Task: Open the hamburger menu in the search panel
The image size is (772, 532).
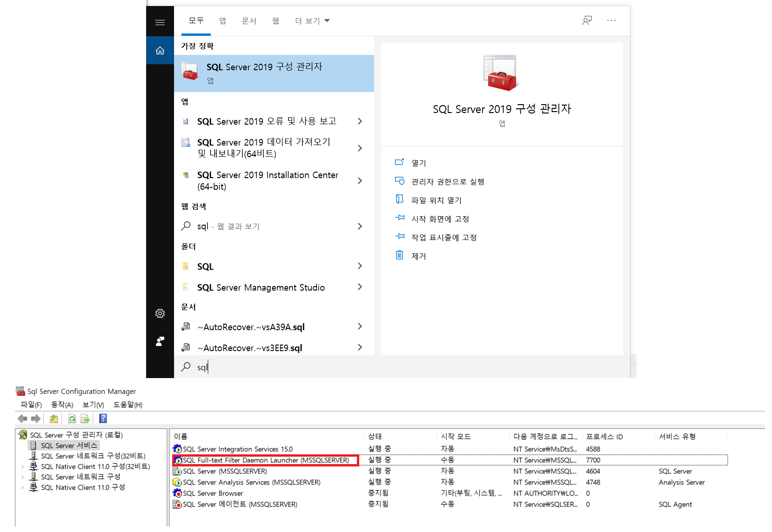Action: coord(160,22)
